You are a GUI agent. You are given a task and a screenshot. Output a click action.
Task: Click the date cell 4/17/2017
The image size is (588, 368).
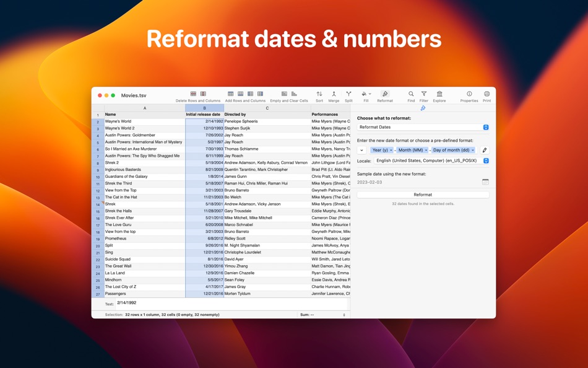tap(204, 287)
